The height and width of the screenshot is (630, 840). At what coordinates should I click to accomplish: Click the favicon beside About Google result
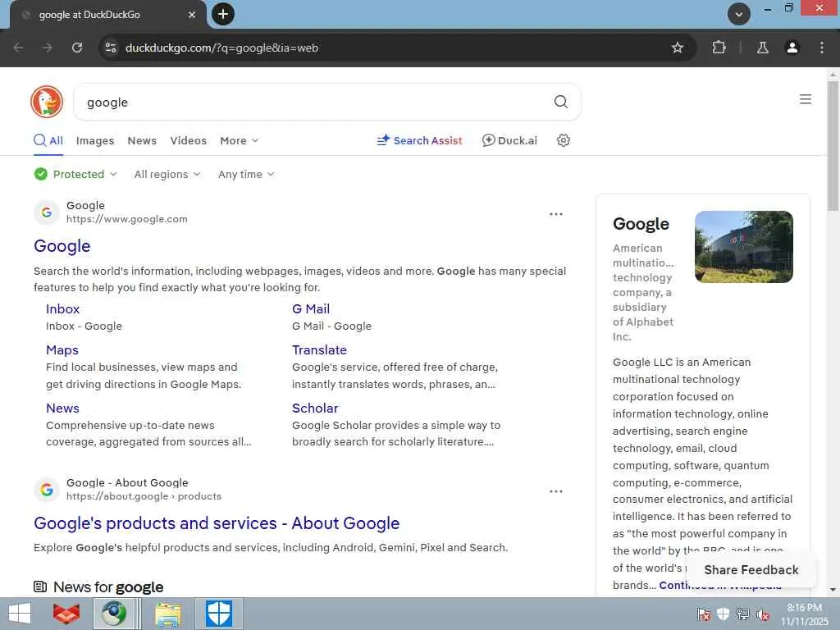47,490
